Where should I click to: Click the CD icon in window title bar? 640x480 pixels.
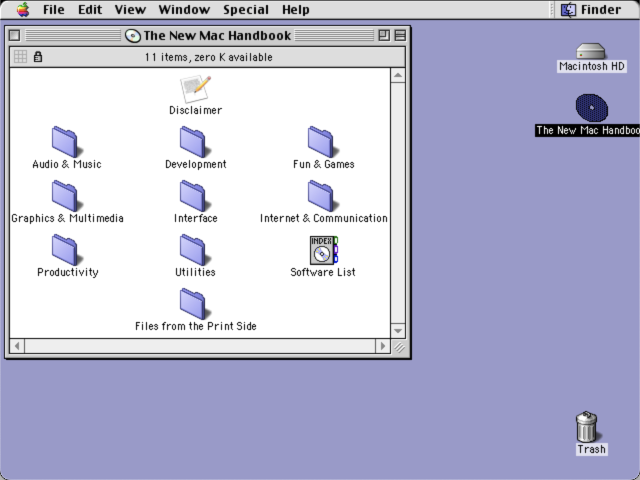click(133, 36)
